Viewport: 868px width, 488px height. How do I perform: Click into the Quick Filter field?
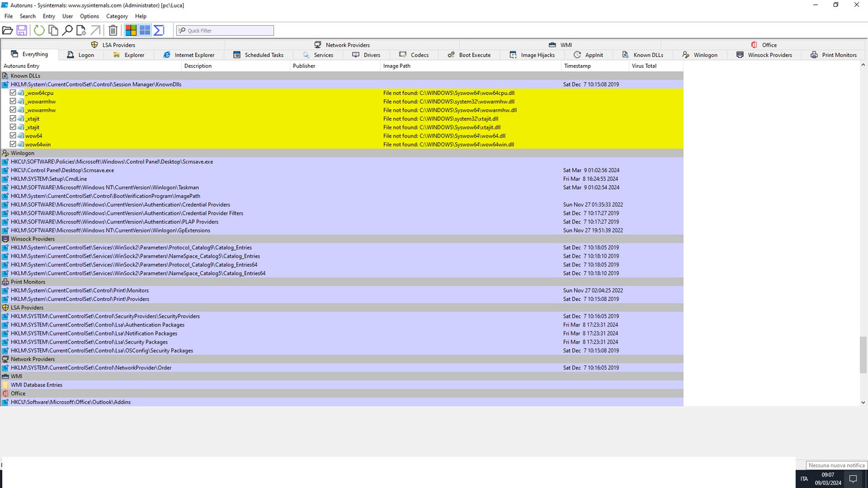224,30
